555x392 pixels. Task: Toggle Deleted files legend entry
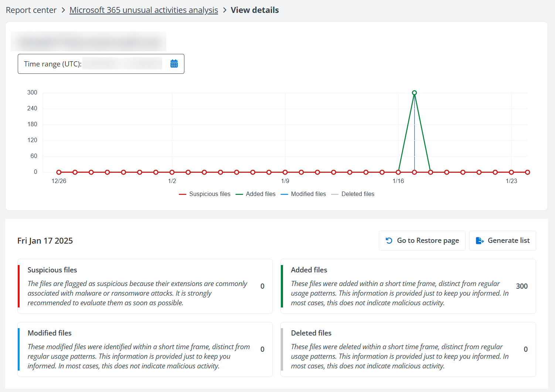coord(353,194)
